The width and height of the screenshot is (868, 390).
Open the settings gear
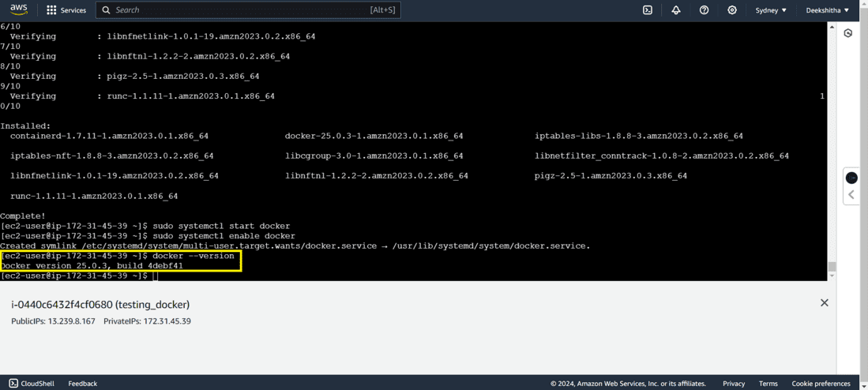coord(732,10)
